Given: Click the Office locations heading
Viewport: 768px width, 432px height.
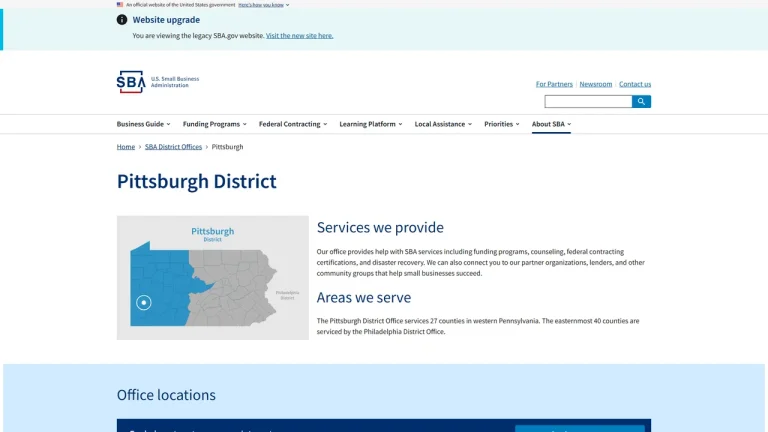Looking at the screenshot, I should coord(166,395).
